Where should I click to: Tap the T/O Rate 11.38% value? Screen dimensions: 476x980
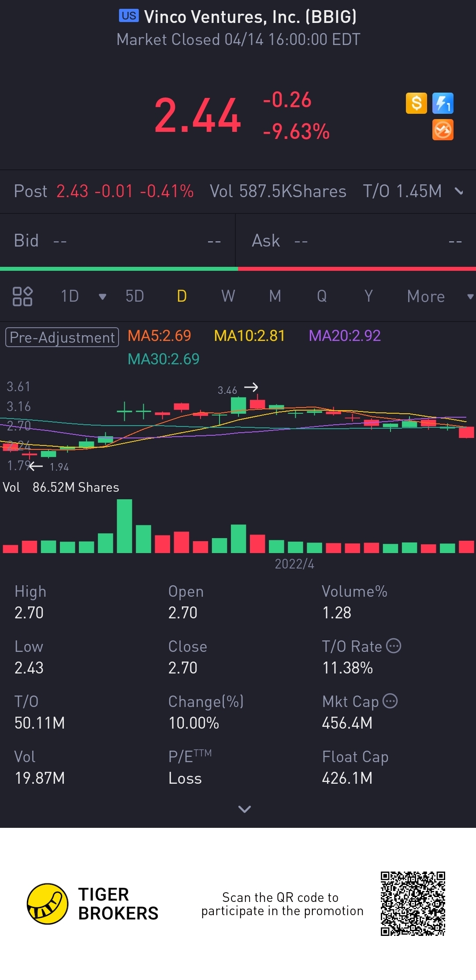(x=348, y=668)
